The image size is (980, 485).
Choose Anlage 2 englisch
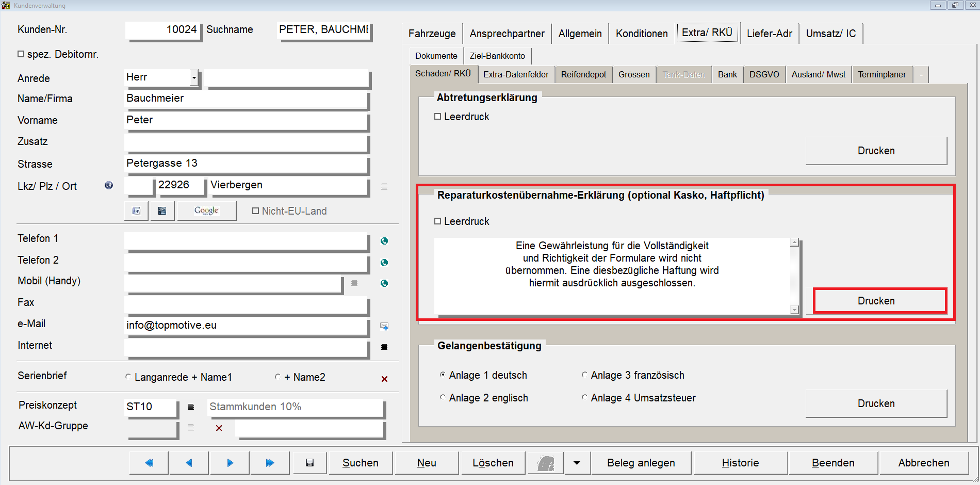coord(443,397)
